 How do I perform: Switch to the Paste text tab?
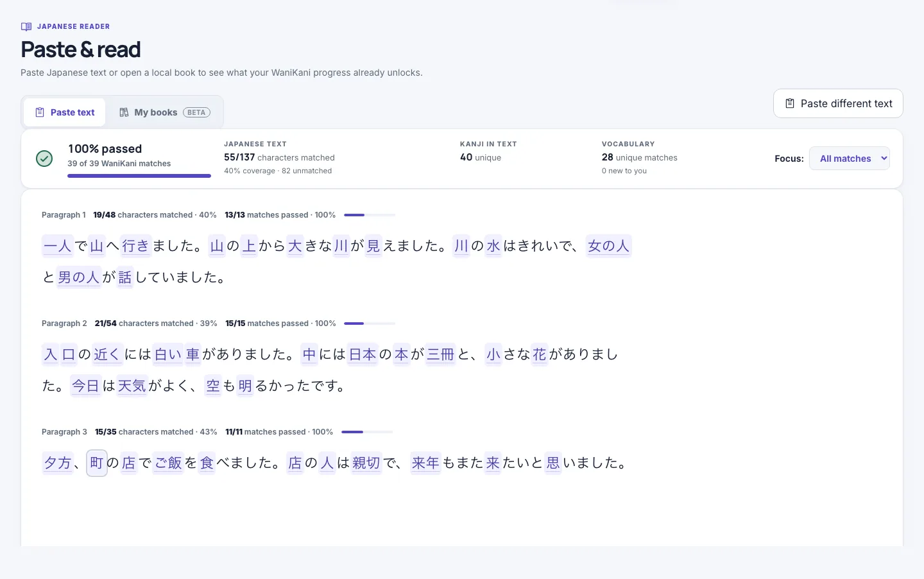coord(65,112)
